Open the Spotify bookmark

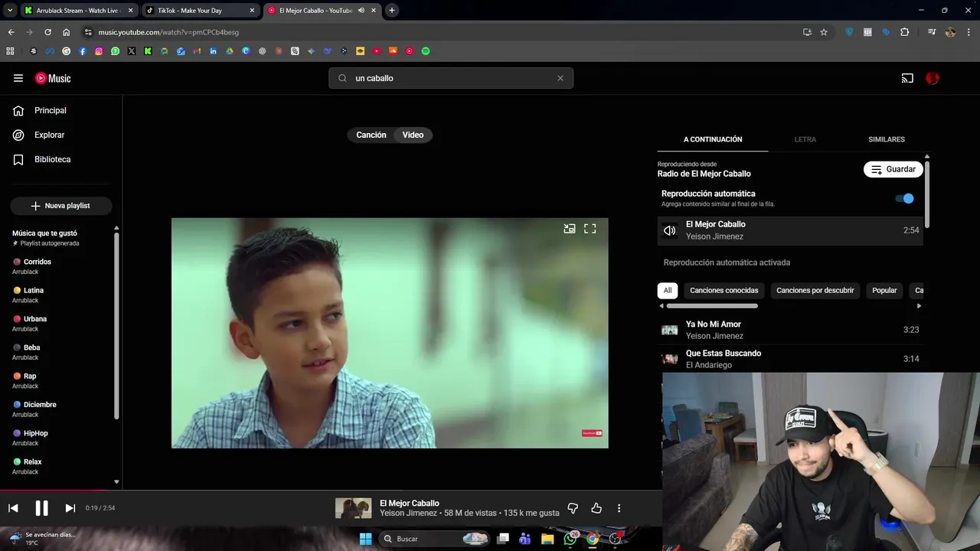point(426,51)
